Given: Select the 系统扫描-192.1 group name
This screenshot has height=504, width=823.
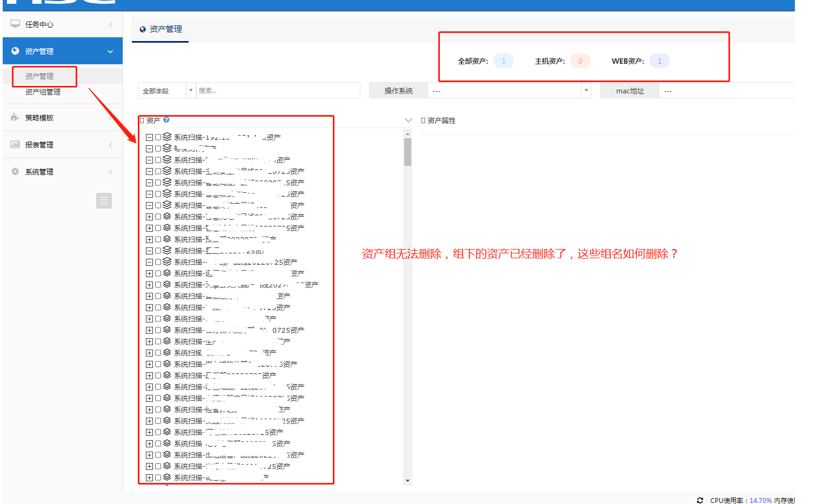Looking at the screenshot, I should 227,137.
